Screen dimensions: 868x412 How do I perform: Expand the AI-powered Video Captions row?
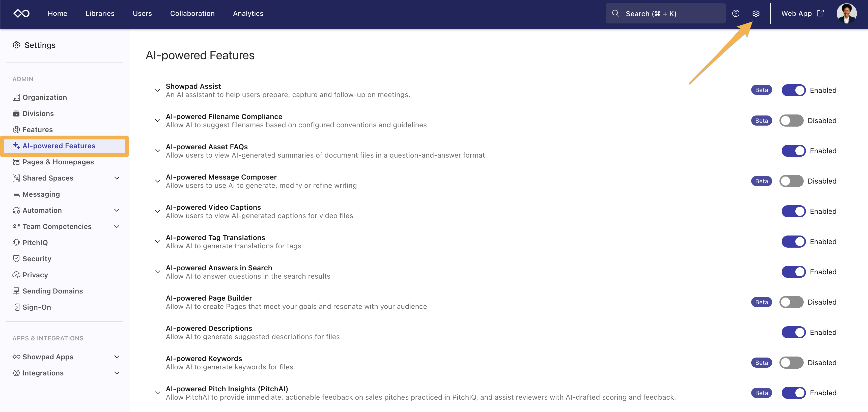pyautogui.click(x=157, y=212)
